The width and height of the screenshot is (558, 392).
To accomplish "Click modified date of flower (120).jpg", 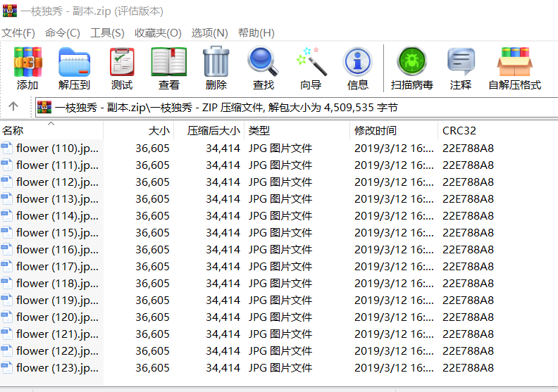I will coord(394,317).
